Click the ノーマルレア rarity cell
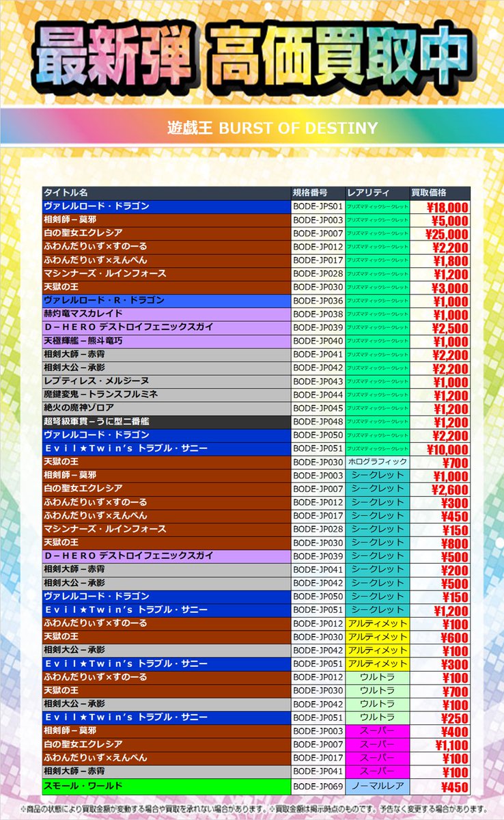 point(377,787)
